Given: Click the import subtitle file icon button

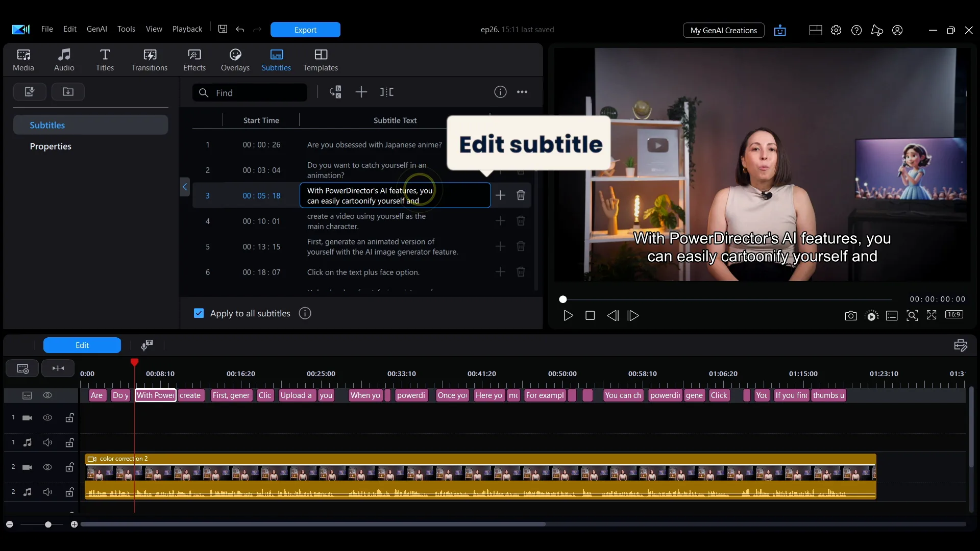Looking at the screenshot, I should (68, 92).
